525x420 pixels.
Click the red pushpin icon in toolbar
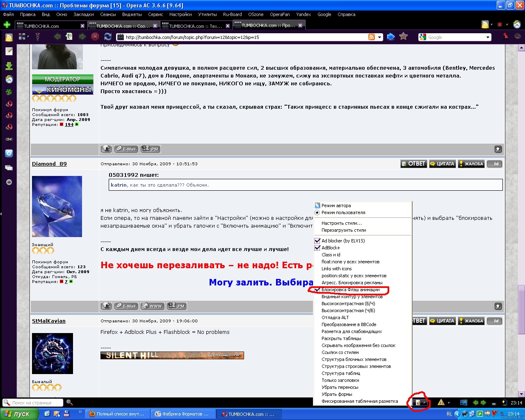(x=506, y=36)
